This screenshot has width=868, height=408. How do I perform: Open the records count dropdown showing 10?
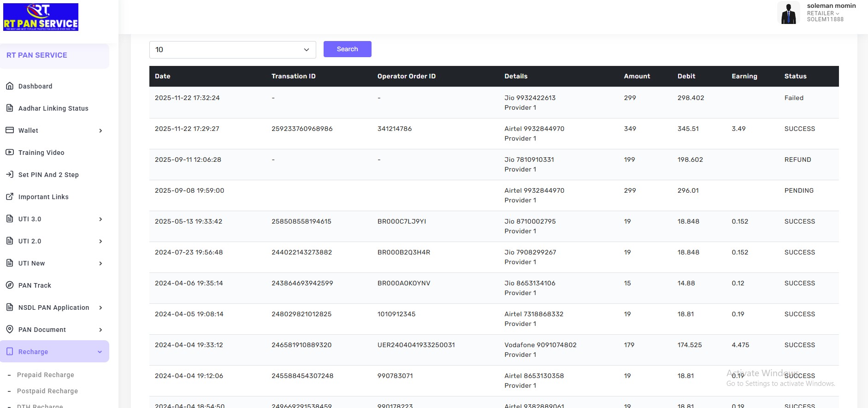tap(232, 50)
